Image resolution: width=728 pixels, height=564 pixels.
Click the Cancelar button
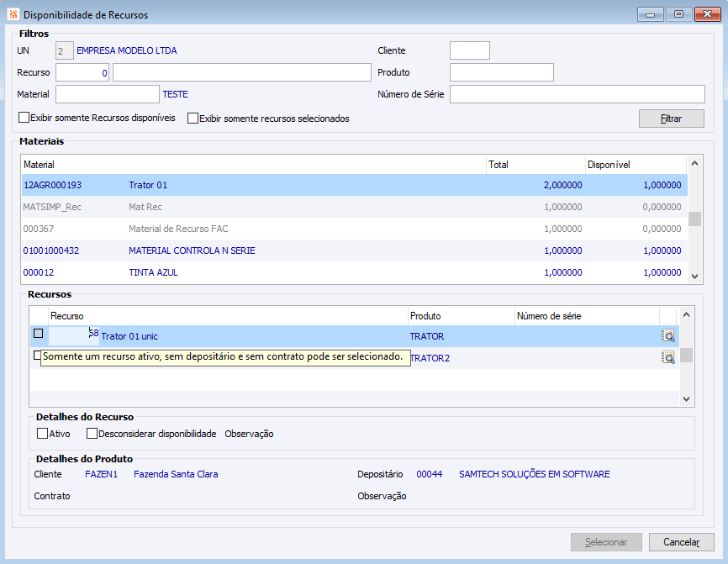click(x=681, y=542)
